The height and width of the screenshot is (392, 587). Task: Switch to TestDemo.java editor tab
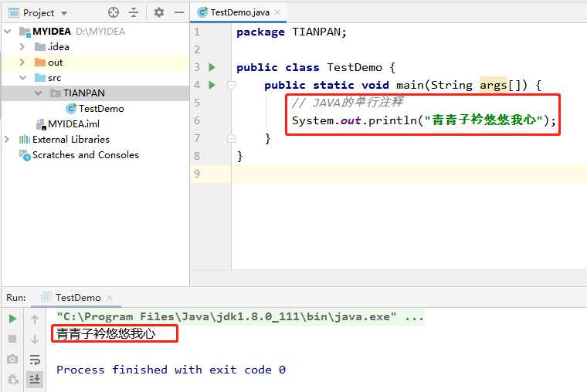239,12
